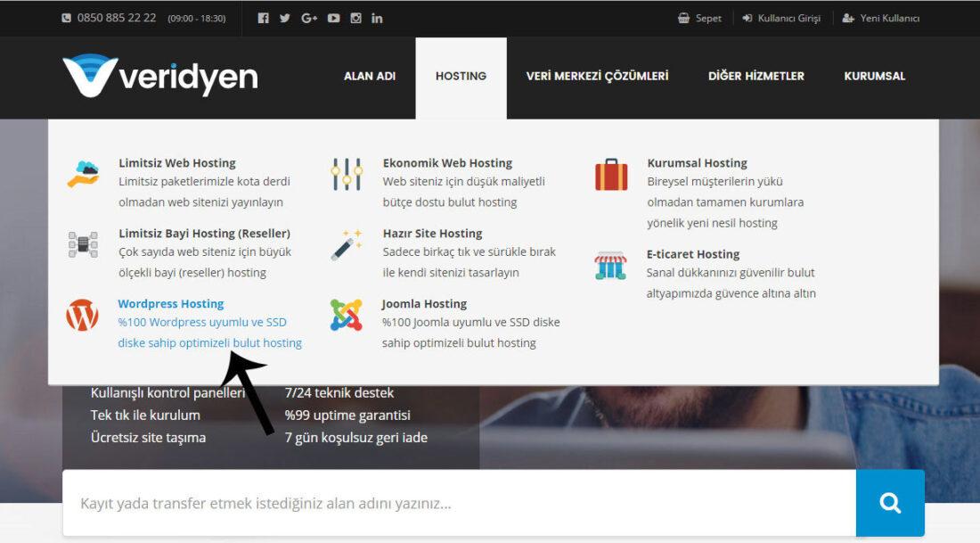980x543 pixels.
Task: Click the Limitsiz Bayi Hosting server icon
Action: point(83,244)
